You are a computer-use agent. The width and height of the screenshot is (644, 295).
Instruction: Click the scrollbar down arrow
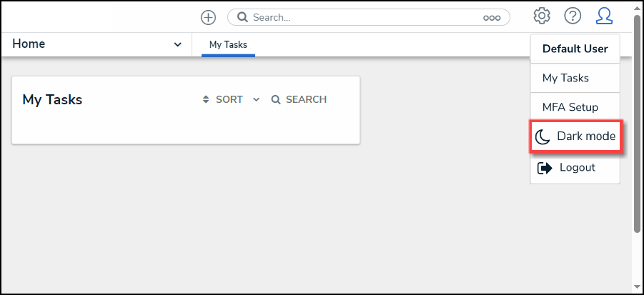[637, 287]
